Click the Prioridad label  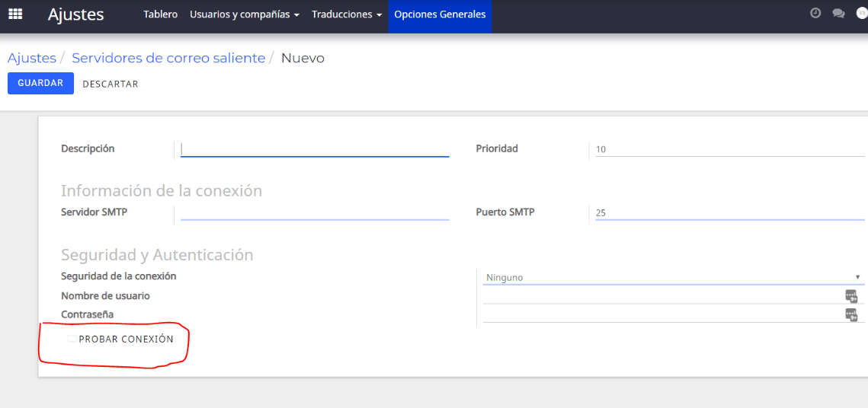(x=497, y=148)
